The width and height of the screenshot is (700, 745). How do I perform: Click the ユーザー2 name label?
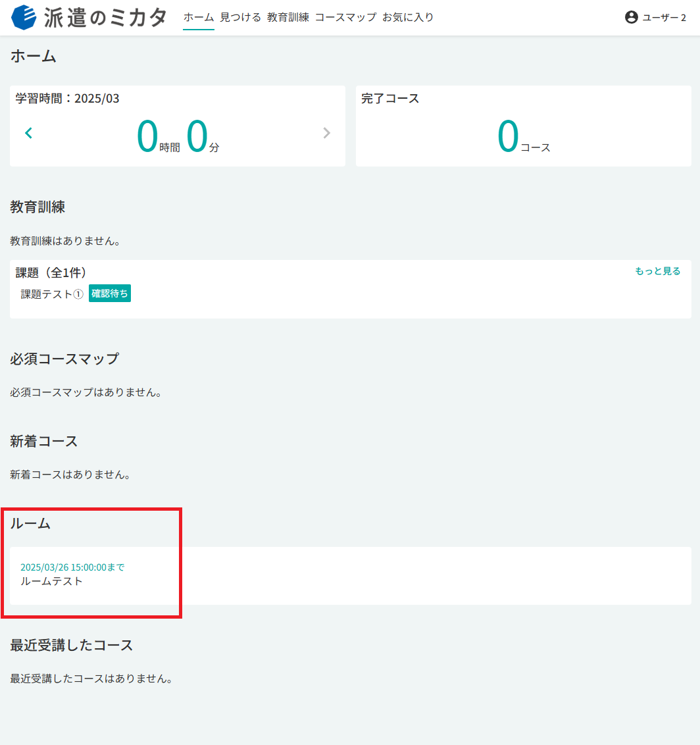point(664,18)
